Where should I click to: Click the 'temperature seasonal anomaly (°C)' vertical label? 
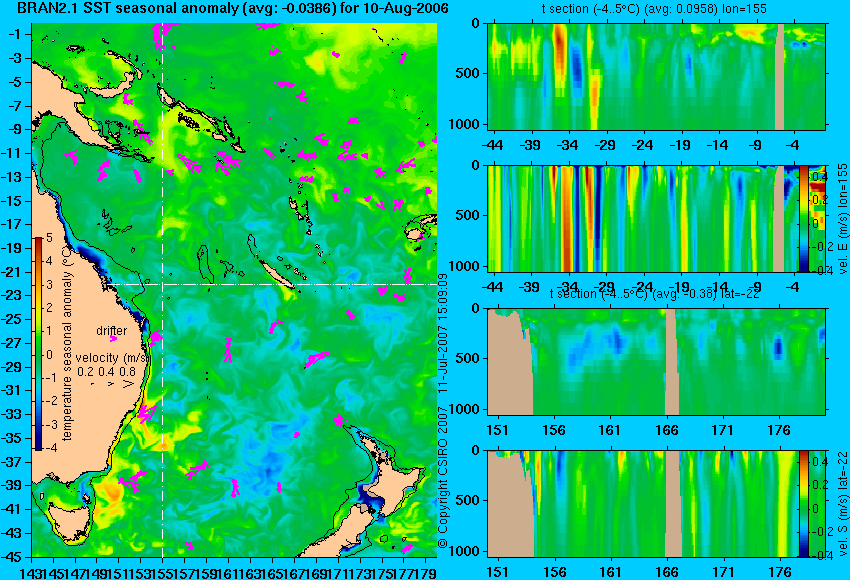pyautogui.click(x=67, y=342)
